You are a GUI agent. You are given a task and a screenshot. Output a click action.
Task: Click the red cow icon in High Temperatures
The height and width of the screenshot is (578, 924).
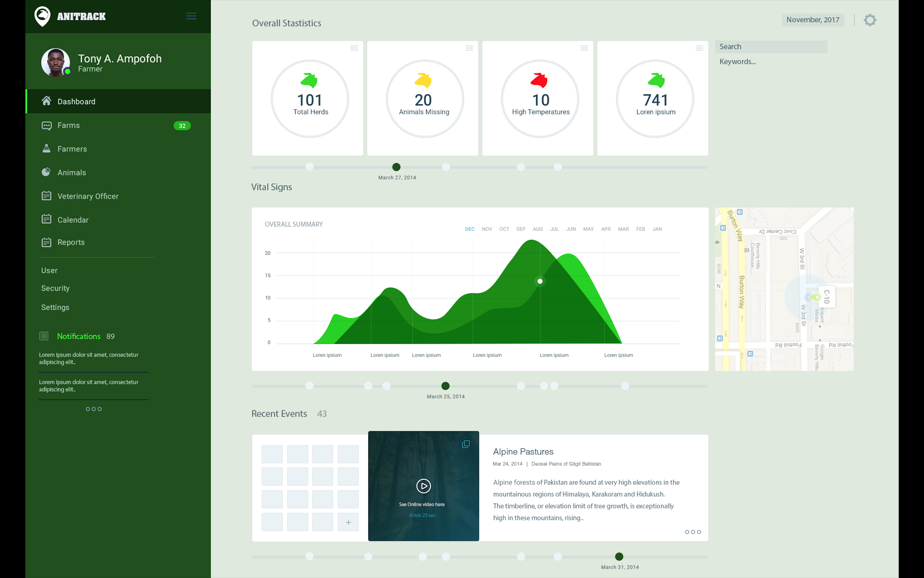tap(539, 80)
